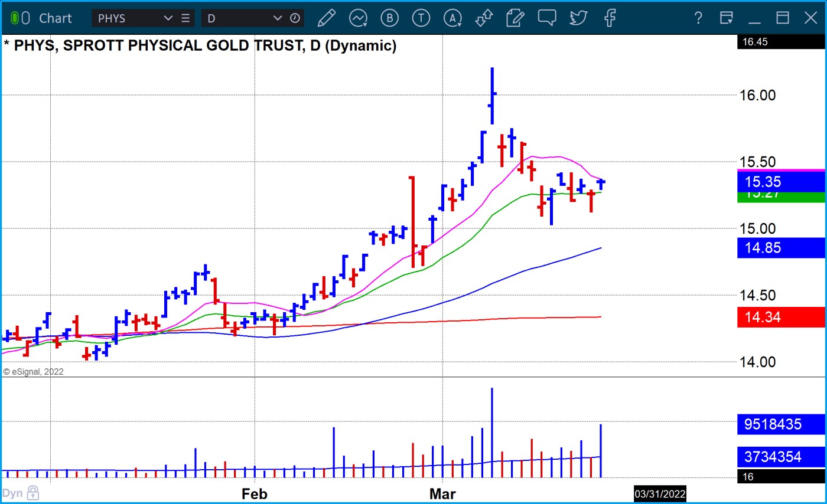The image size is (827, 504).
Task: Select the 14.34 red moving average label
Action: pyautogui.click(x=781, y=317)
